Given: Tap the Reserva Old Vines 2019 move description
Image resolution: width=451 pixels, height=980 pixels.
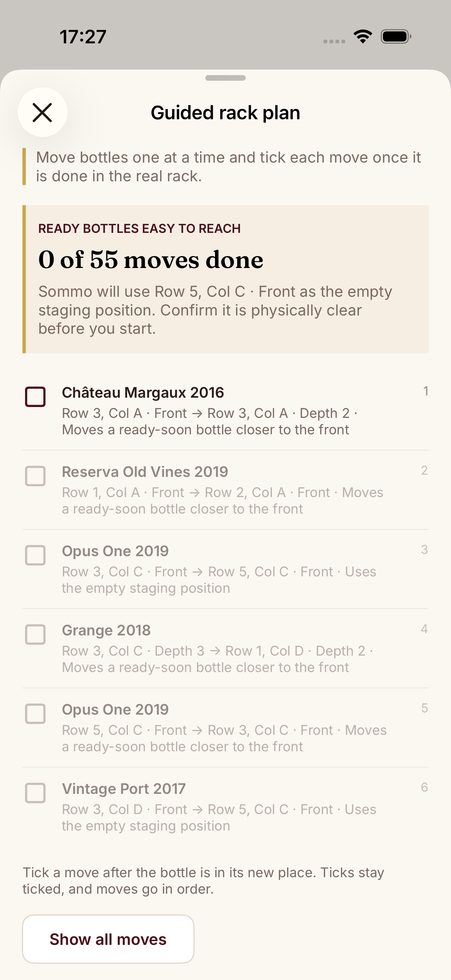Looking at the screenshot, I should point(223,501).
